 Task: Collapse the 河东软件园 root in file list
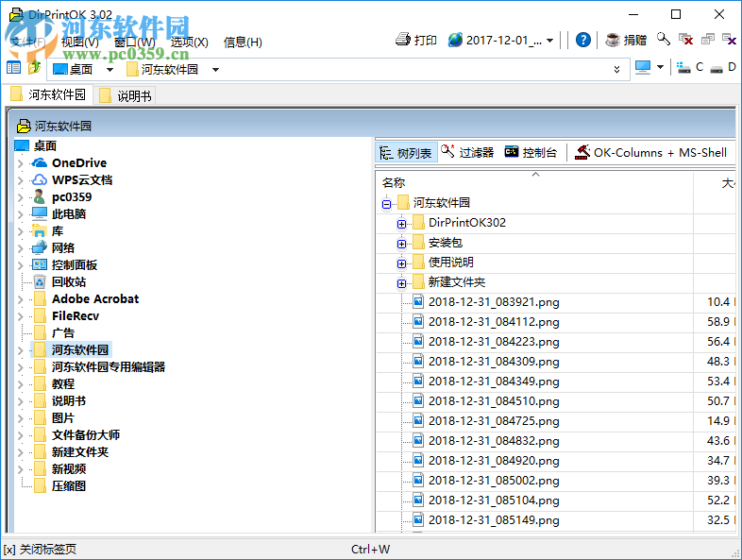point(387,204)
